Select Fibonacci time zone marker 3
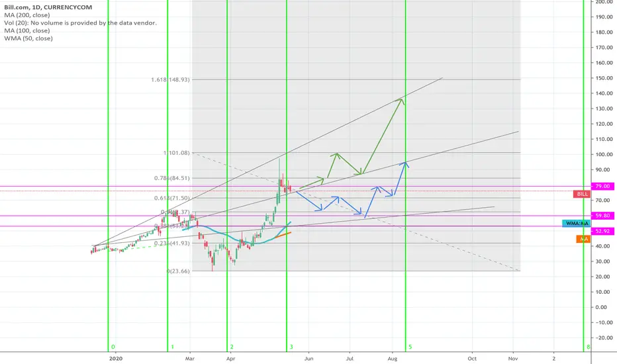 pos(291,347)
